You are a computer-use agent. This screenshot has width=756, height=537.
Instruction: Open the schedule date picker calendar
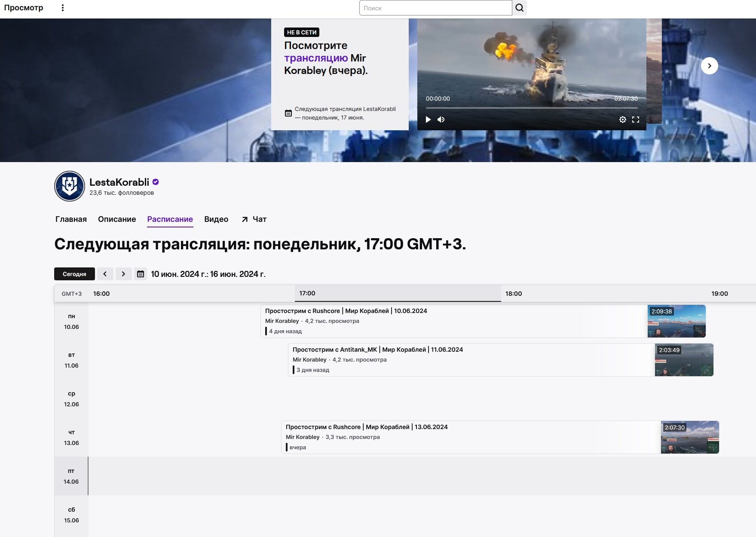click(141, 274)
